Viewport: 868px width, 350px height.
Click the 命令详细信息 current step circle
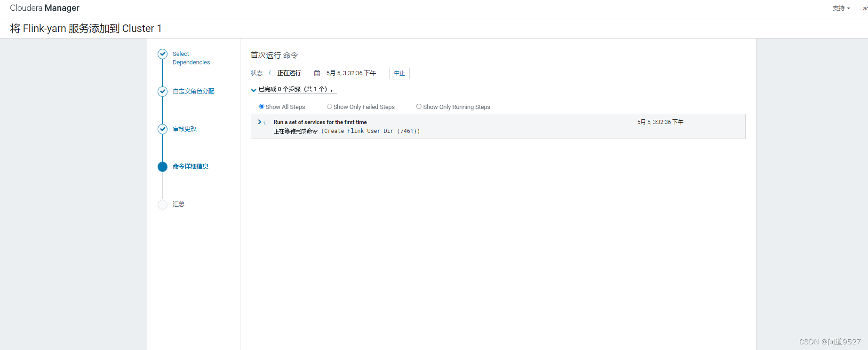[x=162, y=167]
